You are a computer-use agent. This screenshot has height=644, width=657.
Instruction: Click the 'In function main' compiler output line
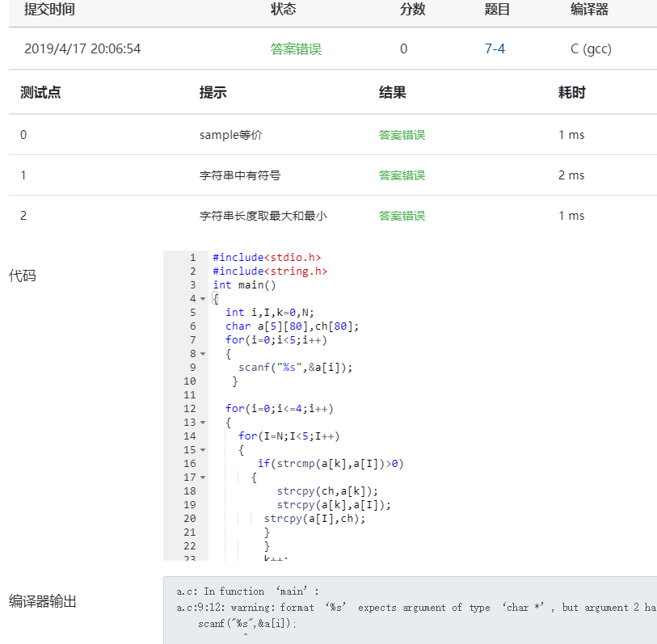(247, 591)
